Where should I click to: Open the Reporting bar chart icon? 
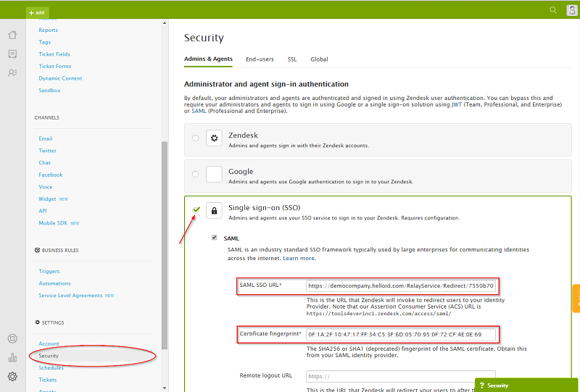(x=12, y=358)
